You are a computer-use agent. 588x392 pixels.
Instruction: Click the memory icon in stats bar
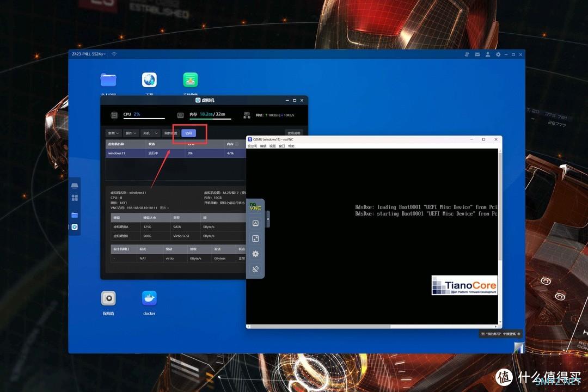[x=180, y=115]
